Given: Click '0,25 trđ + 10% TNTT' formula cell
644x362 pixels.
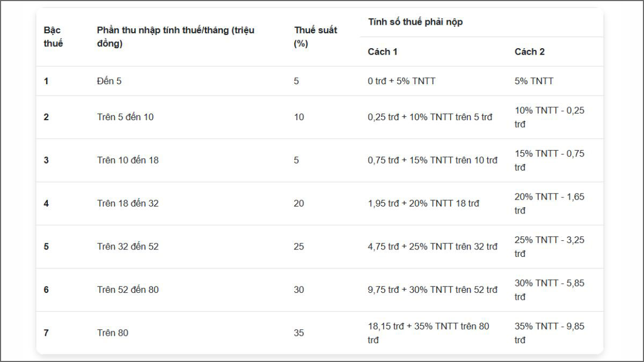Looking at the screenshot, I should 429,117.
